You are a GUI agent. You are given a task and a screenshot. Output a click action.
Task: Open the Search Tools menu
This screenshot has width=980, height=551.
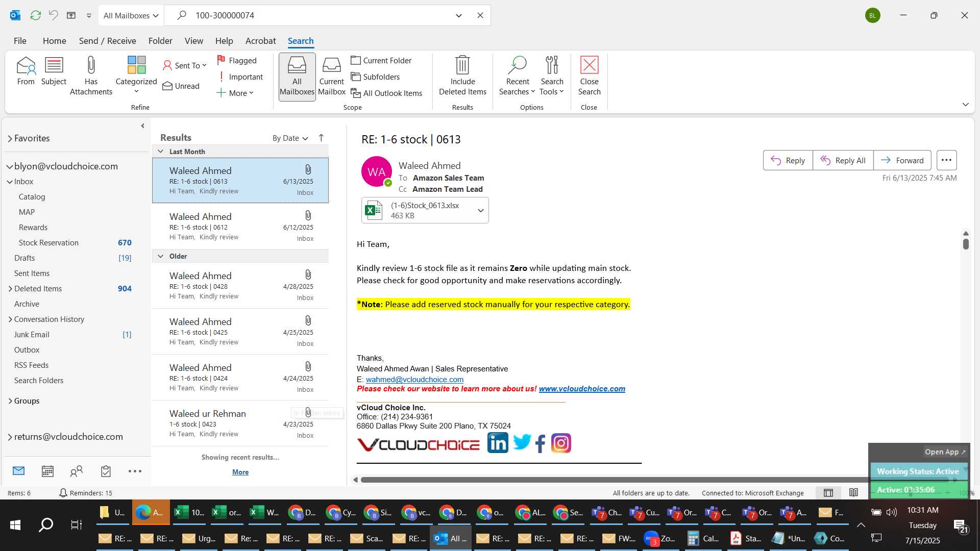click(552, 76)
